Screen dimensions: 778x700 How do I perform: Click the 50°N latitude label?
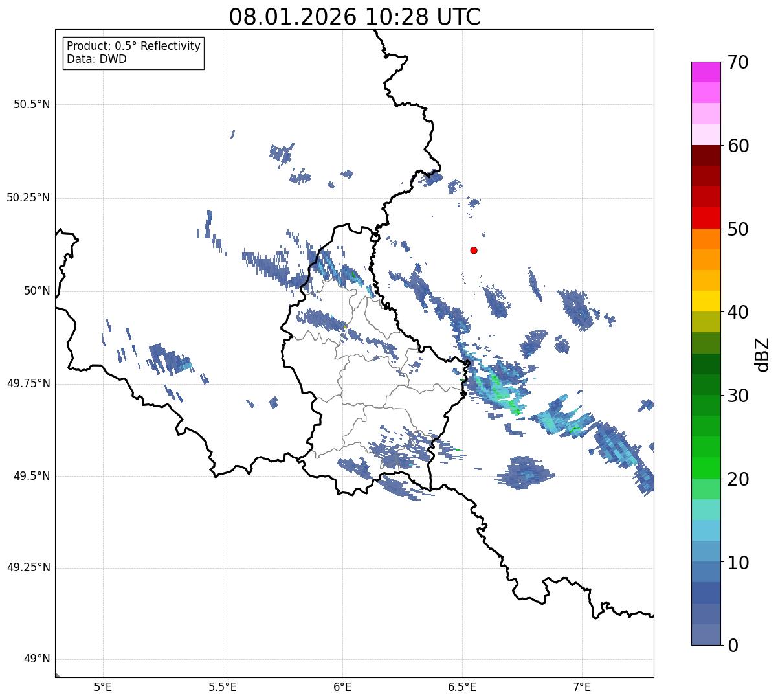37,291
